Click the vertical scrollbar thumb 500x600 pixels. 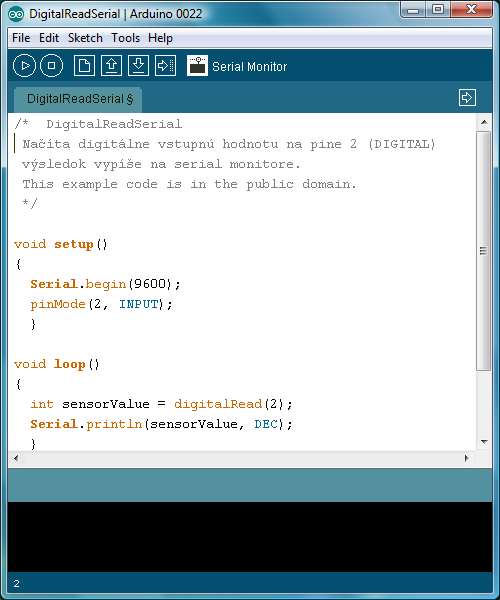coord(484,251)
